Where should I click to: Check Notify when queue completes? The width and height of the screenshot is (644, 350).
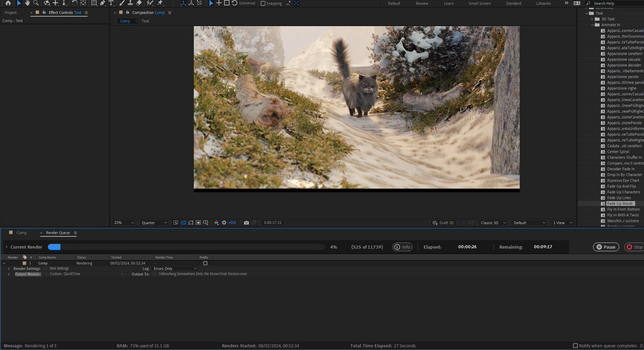[576, 346]
